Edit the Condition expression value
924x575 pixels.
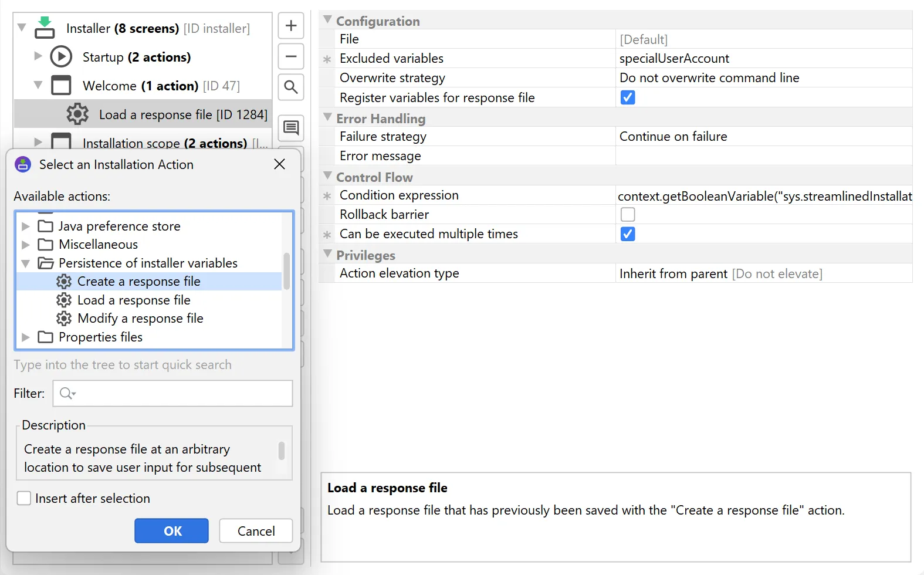point(764,195)
